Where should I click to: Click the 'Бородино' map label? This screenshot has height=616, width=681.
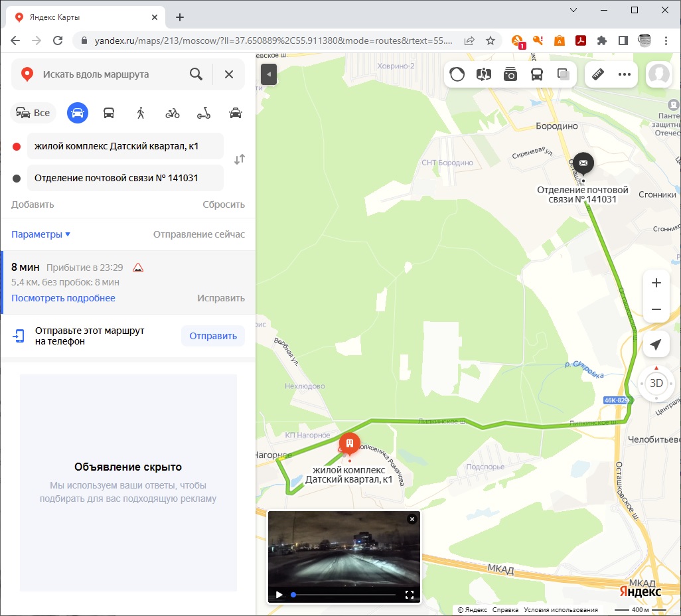pyautogui.click(x=557, y=126)
